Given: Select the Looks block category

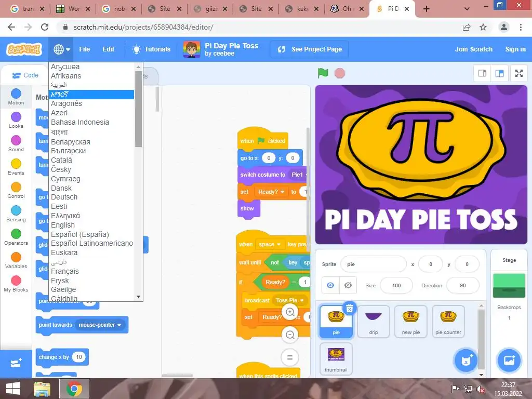Looking at the screenshot, I should click(16, 120).
